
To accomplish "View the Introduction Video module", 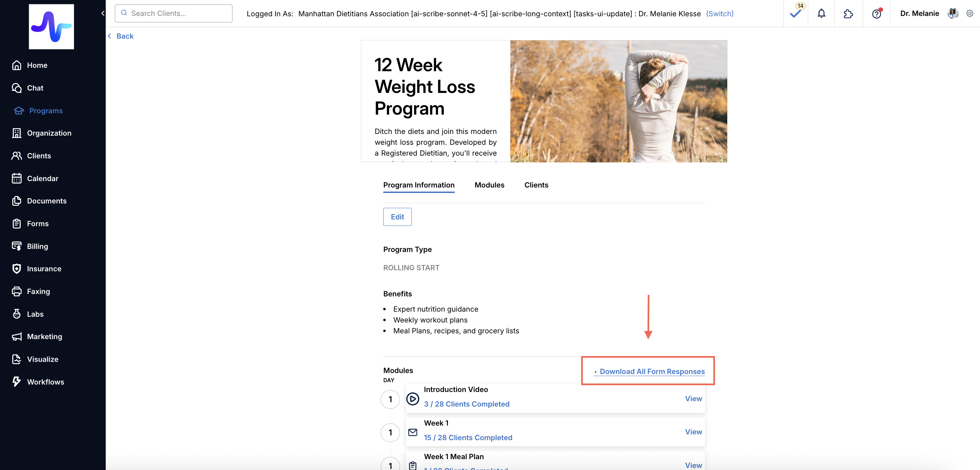I will click(x=693, y=398).
